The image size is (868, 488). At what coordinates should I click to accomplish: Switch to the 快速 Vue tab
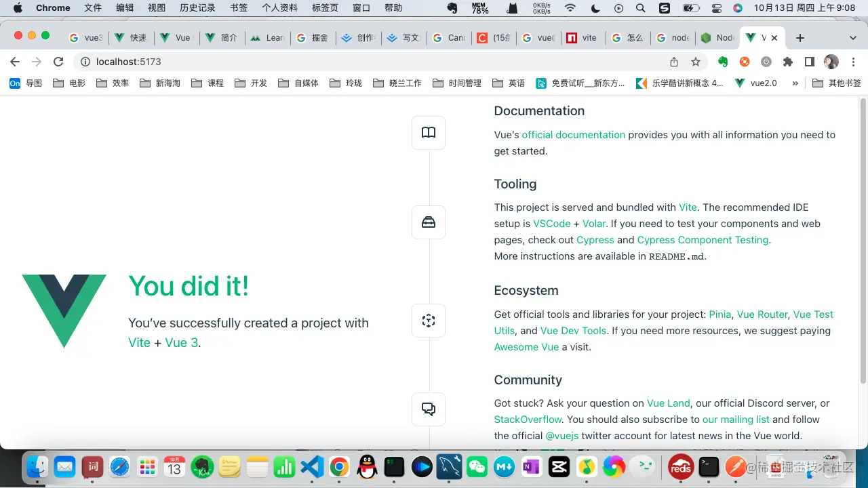131,38
